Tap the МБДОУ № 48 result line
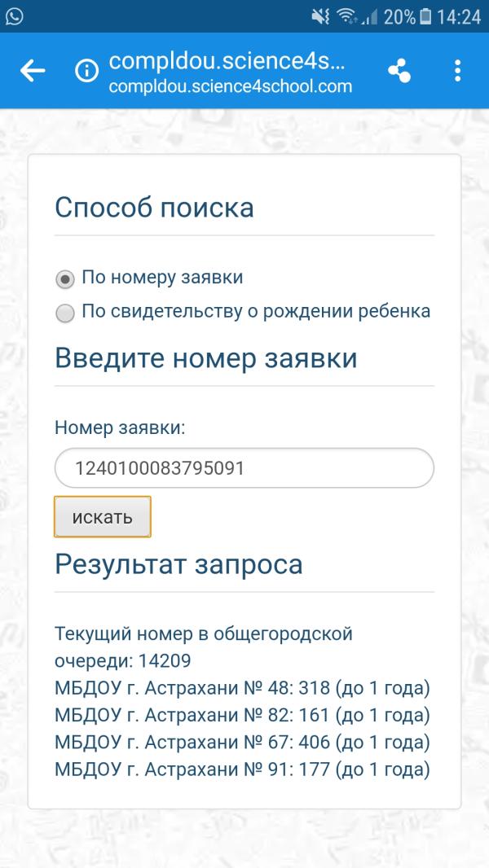 (x=241, y=689)
